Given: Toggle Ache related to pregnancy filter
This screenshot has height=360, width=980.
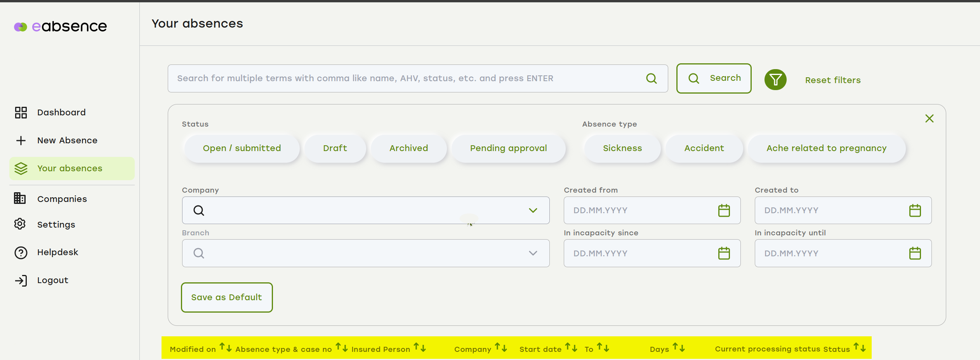Looking at the screenshot, I should (x=827, y=148).
